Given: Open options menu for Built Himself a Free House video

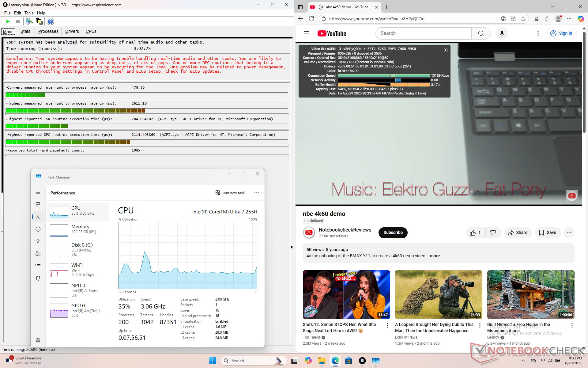Looking at the screenshot, I should click(572, 325).
